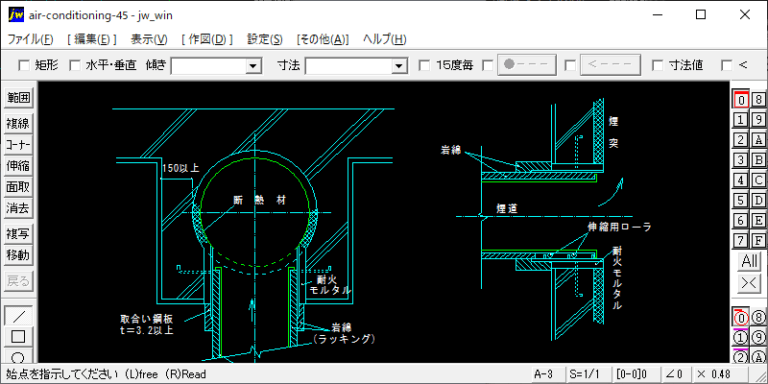Viewport: 768px width, 384px height.
Task: Click the 面取 tool button
Action: [19, 187]
